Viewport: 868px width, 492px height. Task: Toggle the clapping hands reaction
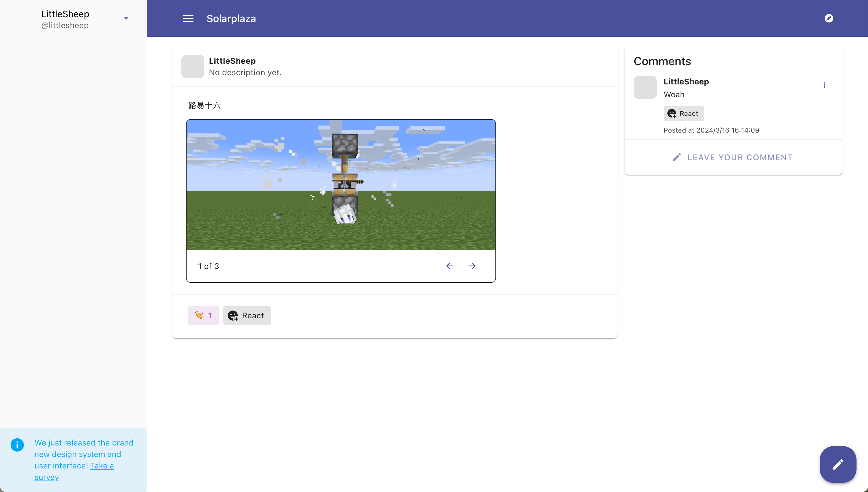tap(203, 315)
